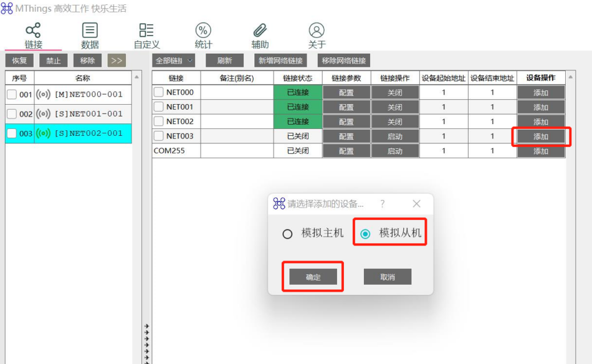Click signal icon of device 001
Viewport: 592px width, 364px height.
43,94
